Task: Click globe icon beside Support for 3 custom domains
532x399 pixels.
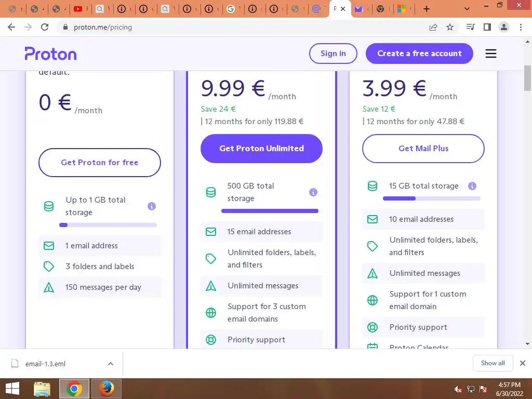Action: (x=211, y=312)
